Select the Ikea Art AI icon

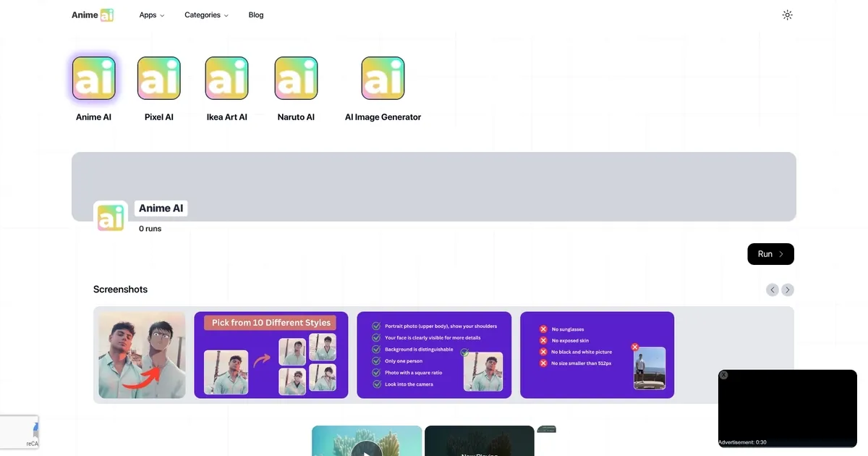point(226,78)
